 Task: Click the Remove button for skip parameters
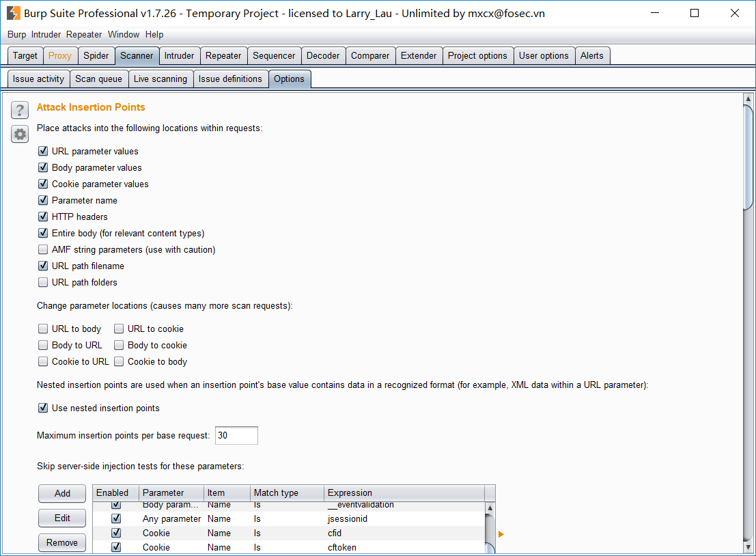click(x=62, y=542)
